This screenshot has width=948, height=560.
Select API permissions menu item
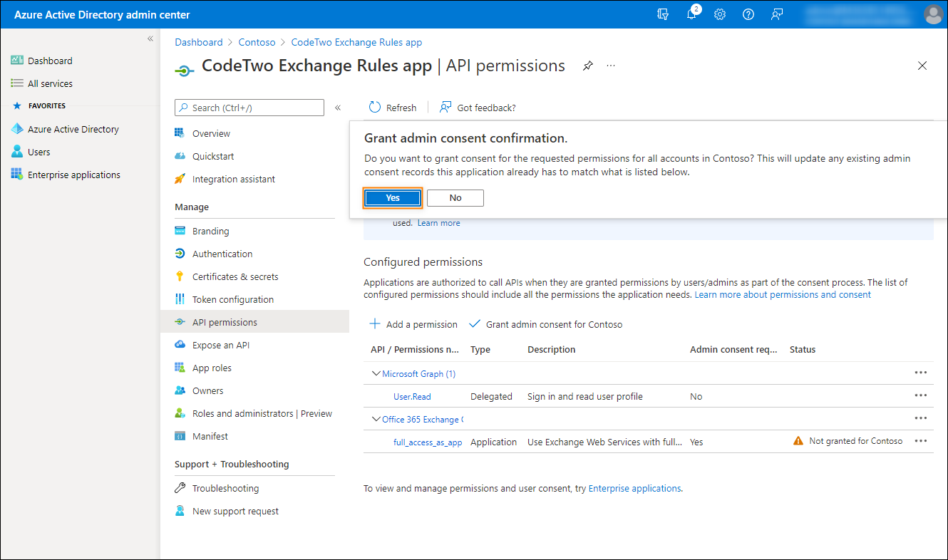(x=254, y=322)
